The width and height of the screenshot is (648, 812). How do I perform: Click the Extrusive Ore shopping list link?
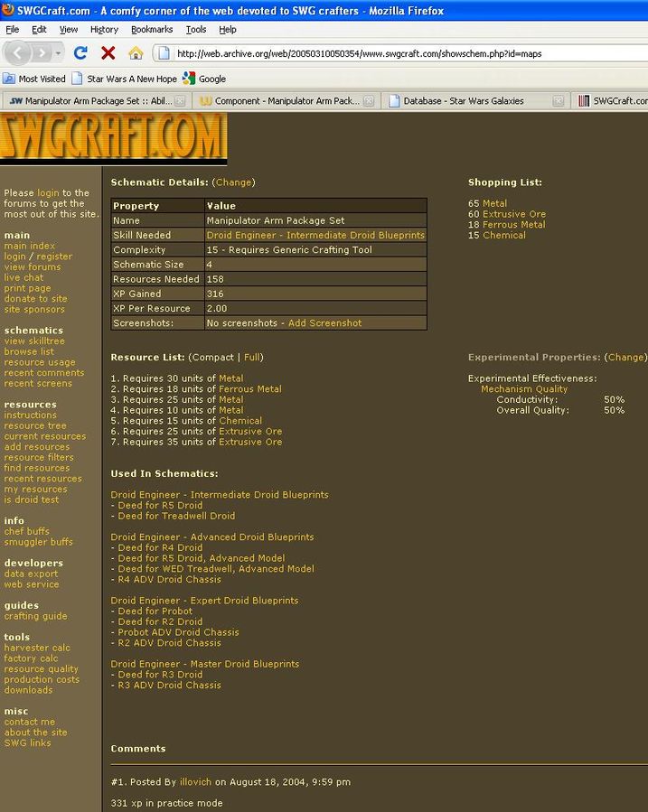tap(513, 214)
